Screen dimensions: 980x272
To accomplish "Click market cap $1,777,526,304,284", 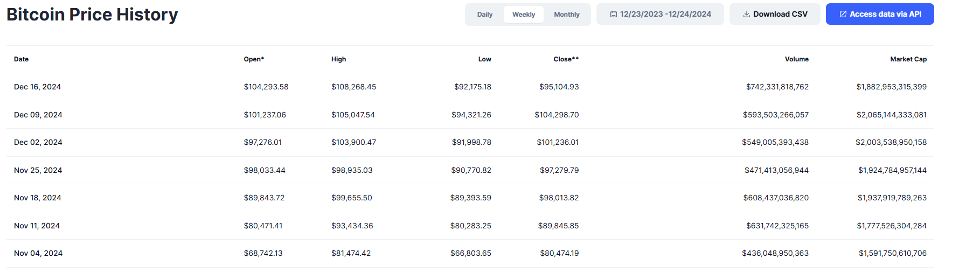I will pos(892,226).
